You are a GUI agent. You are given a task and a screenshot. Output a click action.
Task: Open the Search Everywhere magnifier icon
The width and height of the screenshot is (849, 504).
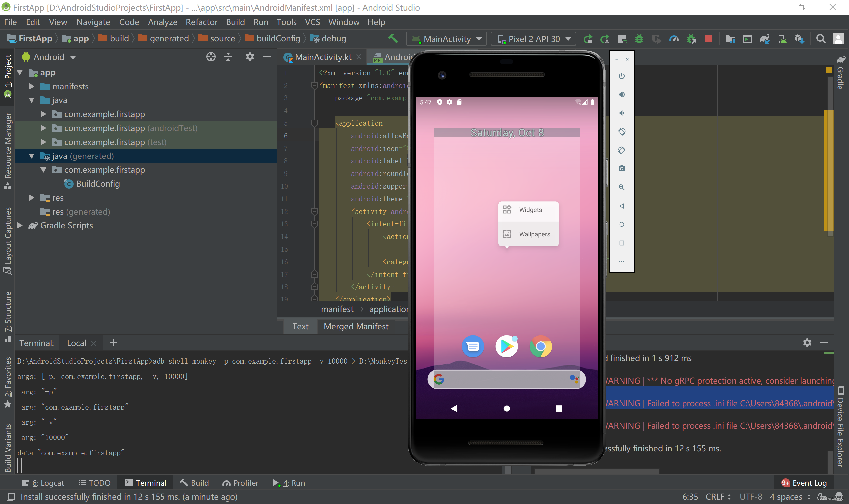pyautogui.click(x=820, y=39)
